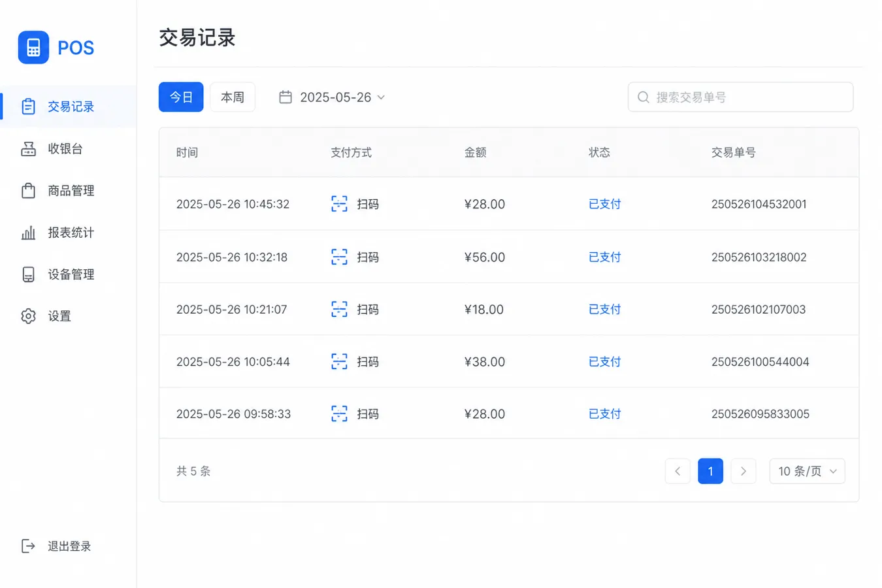882x588 pixels.
Task: Click the 共 5 条 total count text
Action: [x=193, y=471]
